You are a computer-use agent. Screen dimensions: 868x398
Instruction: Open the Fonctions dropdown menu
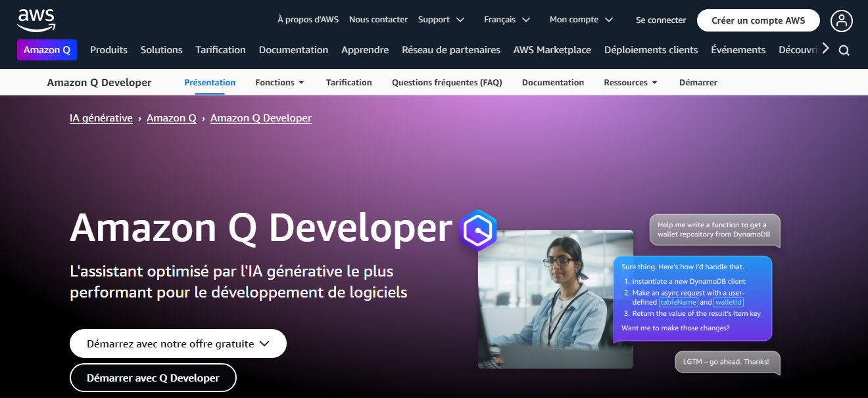pyautogui.click(x=279, y=82)
